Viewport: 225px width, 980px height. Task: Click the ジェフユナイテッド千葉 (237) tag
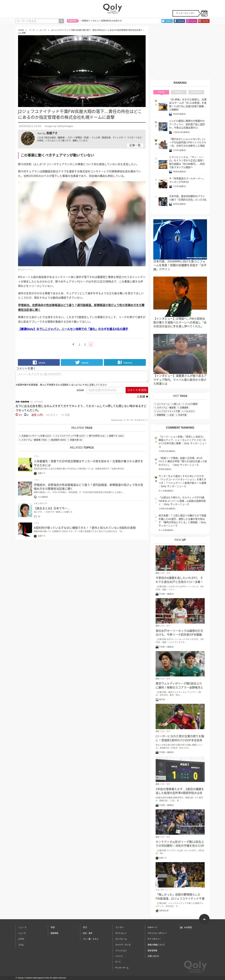click(69, 436)
